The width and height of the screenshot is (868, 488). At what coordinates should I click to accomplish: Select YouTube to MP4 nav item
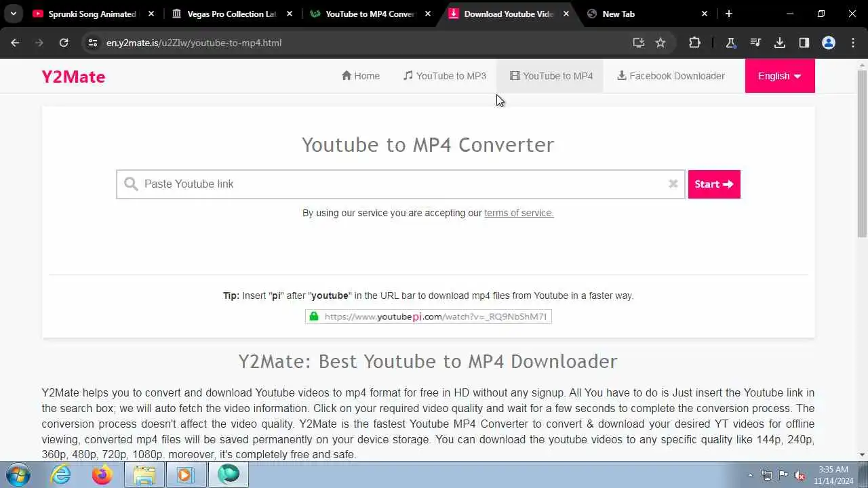click(551, 76)
